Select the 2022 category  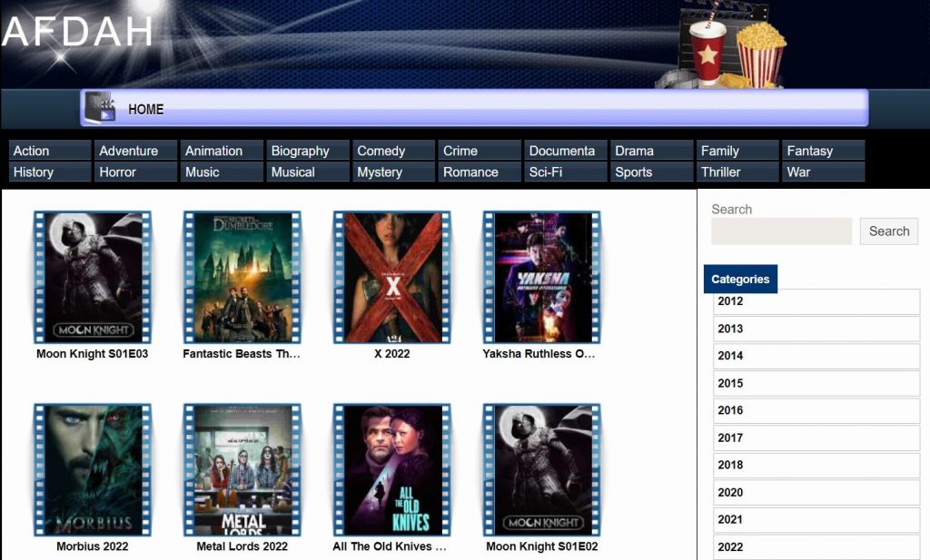click(816, 547)
